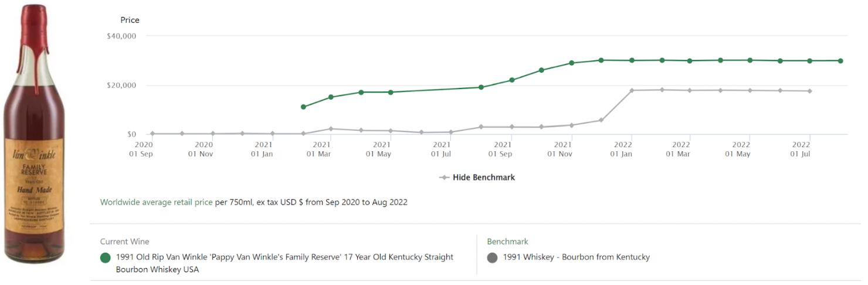Click green price point at 2022 01 Mar
This screenshot has height=285, width=868.
(x=690, y=61)
